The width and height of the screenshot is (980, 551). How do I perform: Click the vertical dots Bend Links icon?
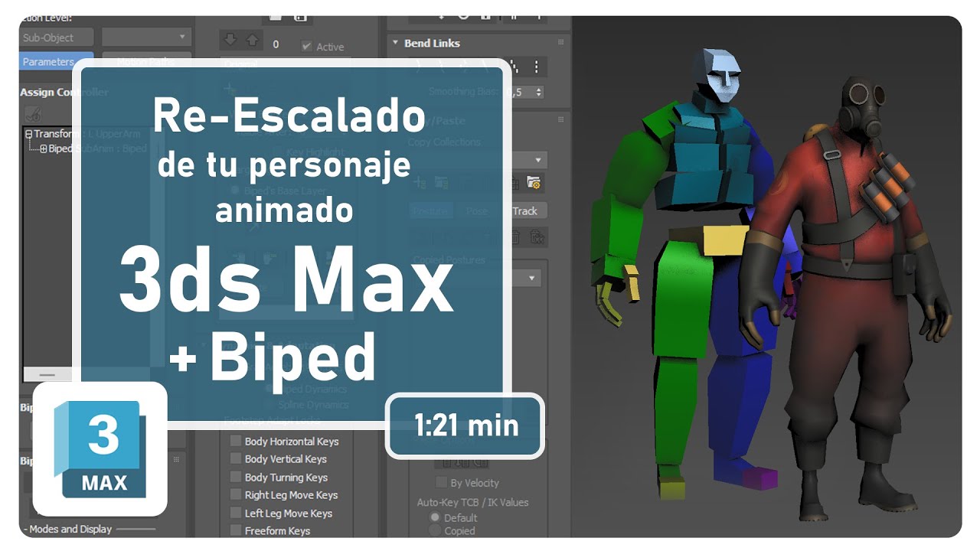coord(536,67)
